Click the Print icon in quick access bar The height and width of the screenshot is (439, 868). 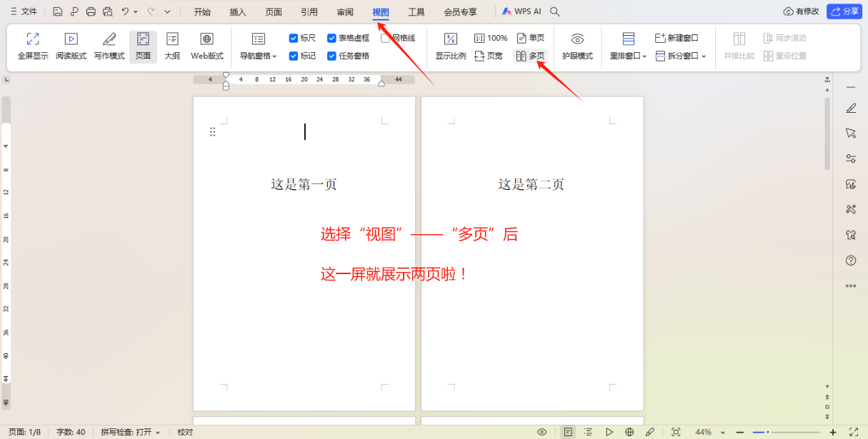(91, 11)
